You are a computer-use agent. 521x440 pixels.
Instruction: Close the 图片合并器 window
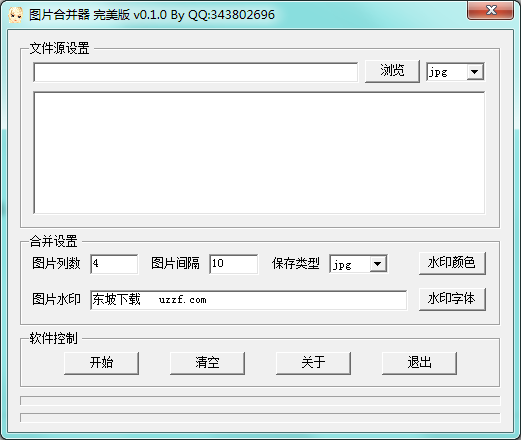pos(490,10)
